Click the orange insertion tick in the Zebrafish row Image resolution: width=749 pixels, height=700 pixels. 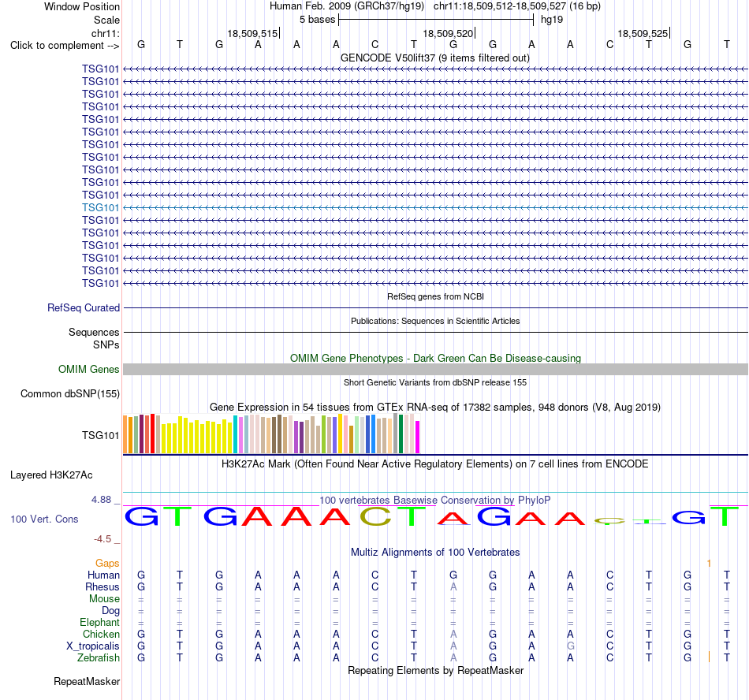click(x=709, y=657)
